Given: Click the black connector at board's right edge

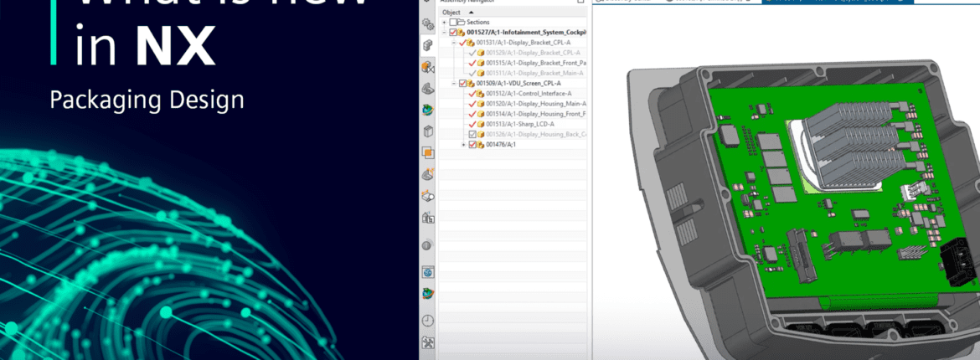Looking at the screenshot, I should pos(957,260).
